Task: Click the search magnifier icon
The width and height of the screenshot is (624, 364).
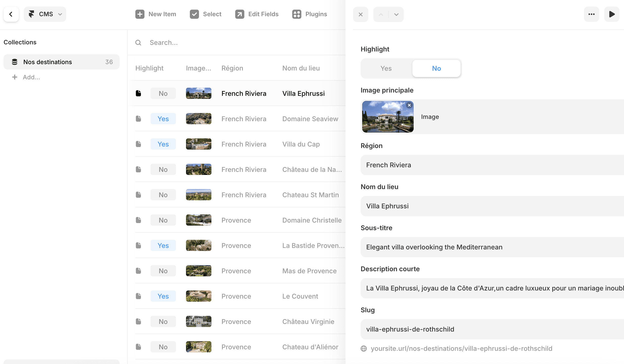Action: pyautogui.click(x=138, y=43)
